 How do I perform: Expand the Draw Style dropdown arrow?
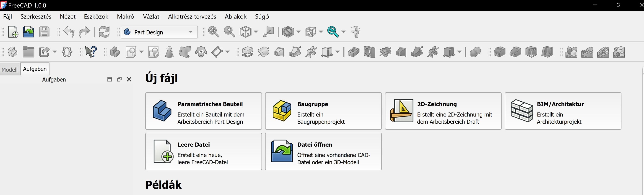[298, 32]
